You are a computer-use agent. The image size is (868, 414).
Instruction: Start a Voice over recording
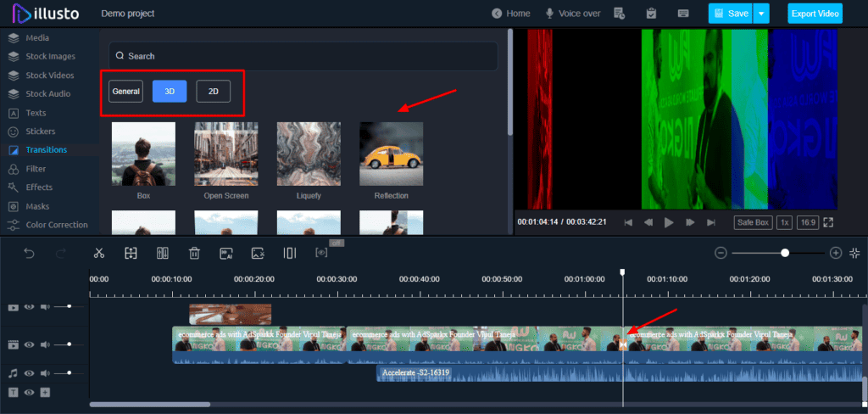tap(572, 14)
